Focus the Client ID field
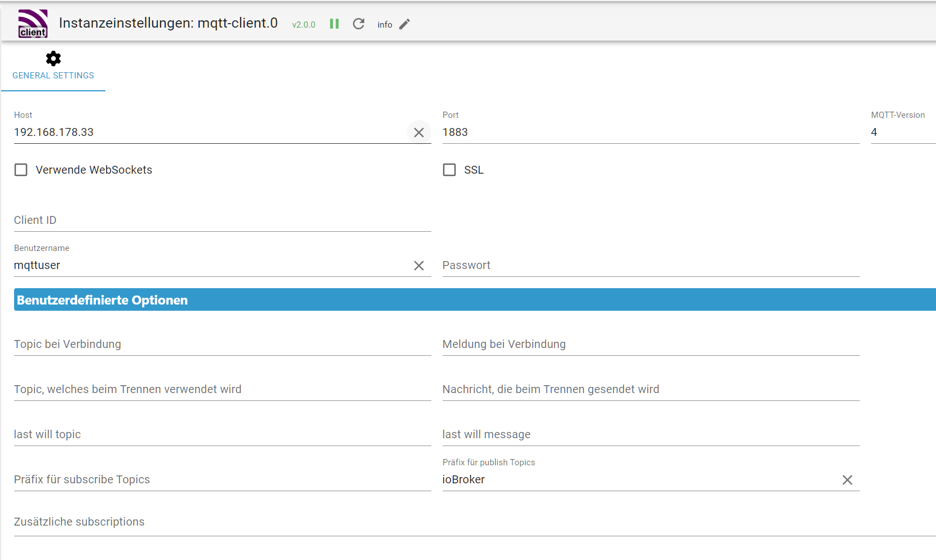This screenshot has width=936, height=560. (223, 221)
